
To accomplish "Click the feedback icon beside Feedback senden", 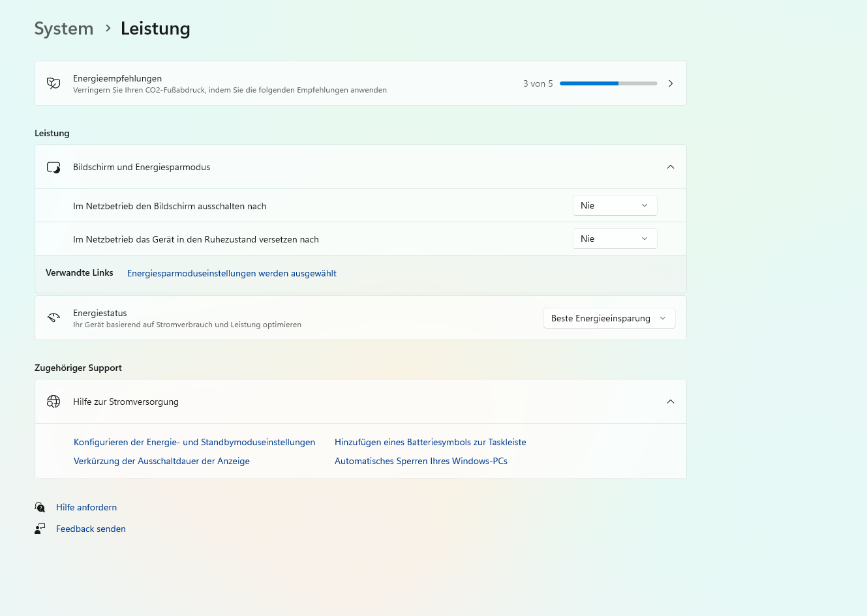I will coord(40,528).
